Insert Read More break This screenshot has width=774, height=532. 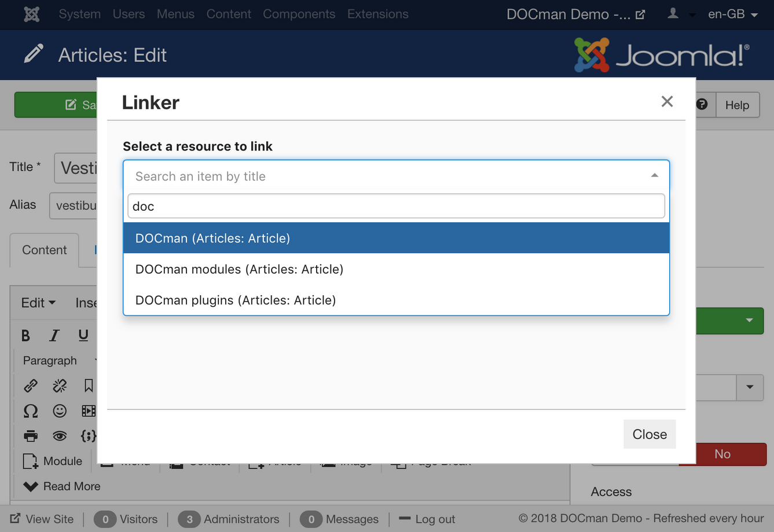61,486
